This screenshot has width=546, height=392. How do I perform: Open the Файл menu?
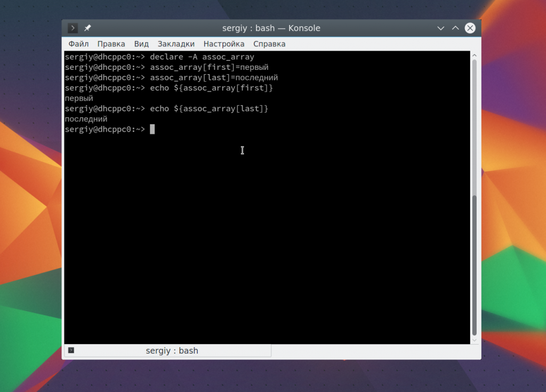pos(78,44)
